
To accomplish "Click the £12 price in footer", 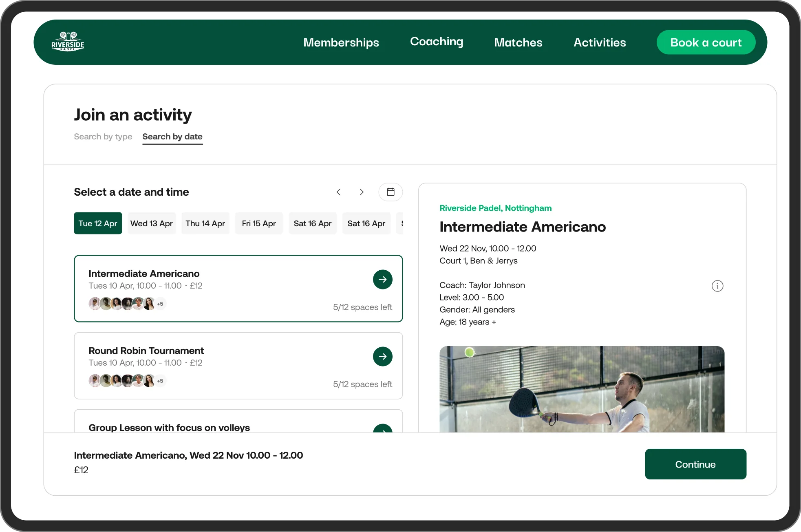I will coord(81,470).
